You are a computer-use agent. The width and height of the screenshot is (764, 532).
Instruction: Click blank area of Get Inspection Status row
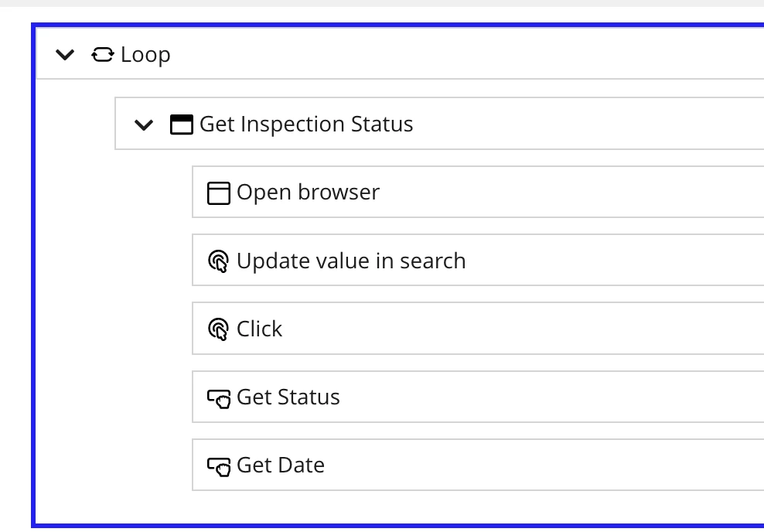tap(585, 123)
